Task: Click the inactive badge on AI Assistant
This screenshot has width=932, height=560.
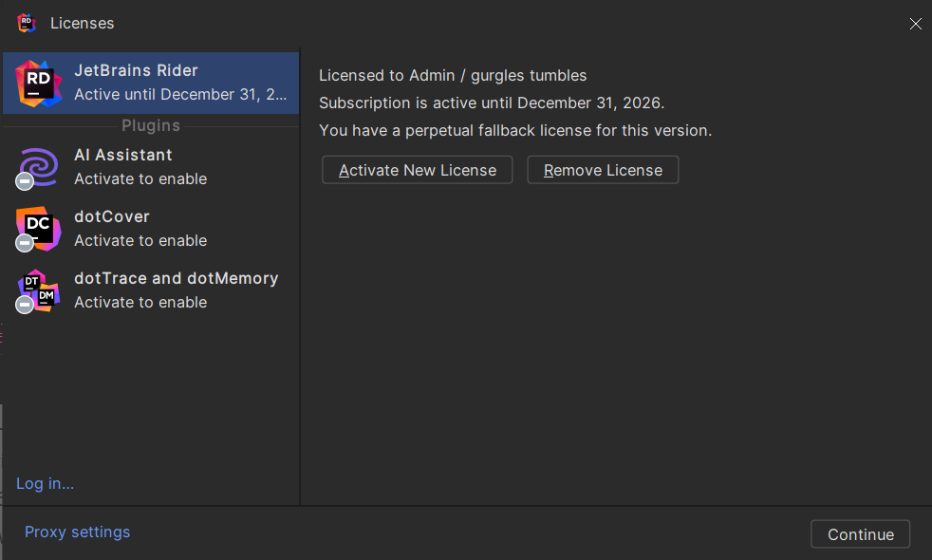Action: (x=25, y=181)
